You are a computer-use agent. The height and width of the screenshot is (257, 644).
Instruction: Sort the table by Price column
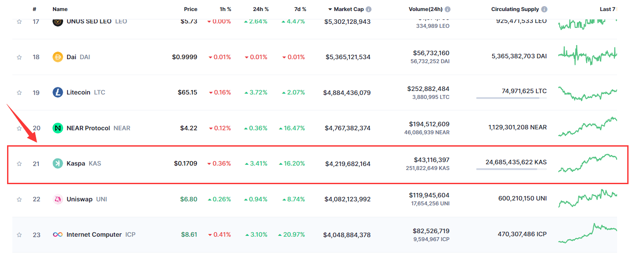tap(191, 9)
